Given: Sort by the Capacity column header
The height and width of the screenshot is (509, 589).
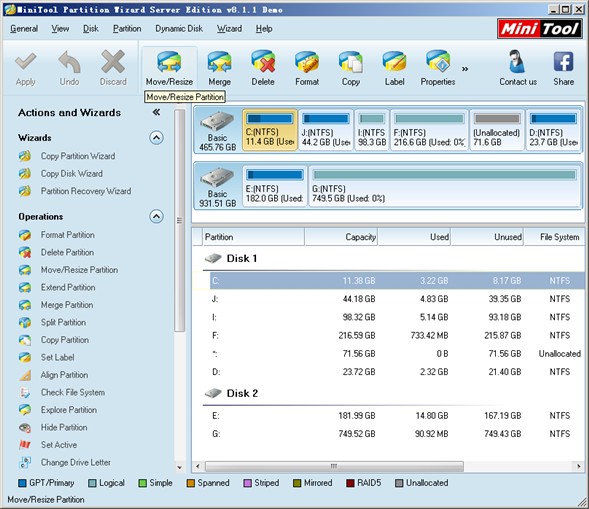Looking at the screenshot, I should 341,237.
